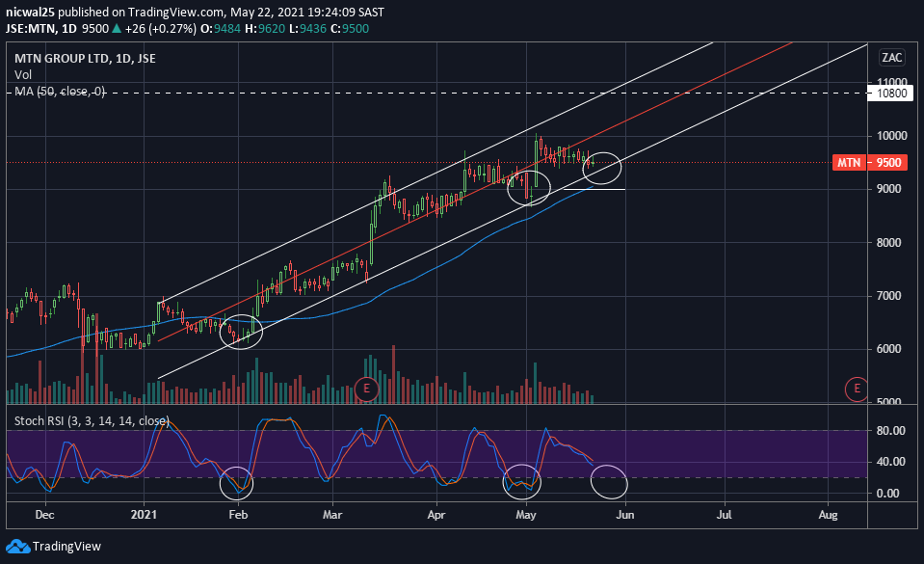Click the 8000 value on price axis

coord(888,243)
